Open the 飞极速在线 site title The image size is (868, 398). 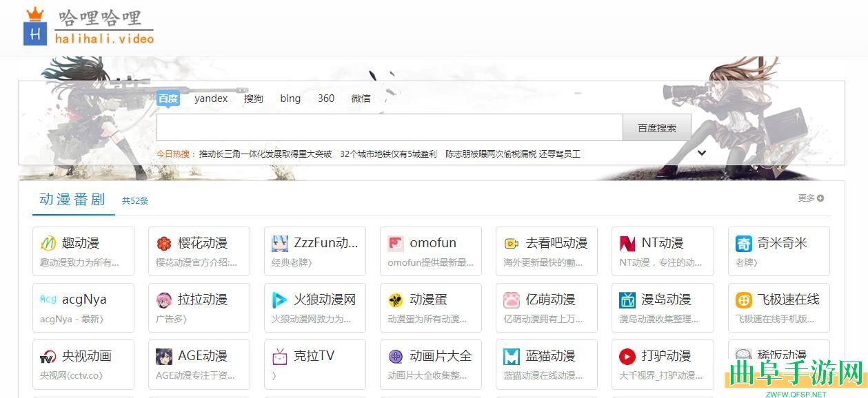coord(789,300)
